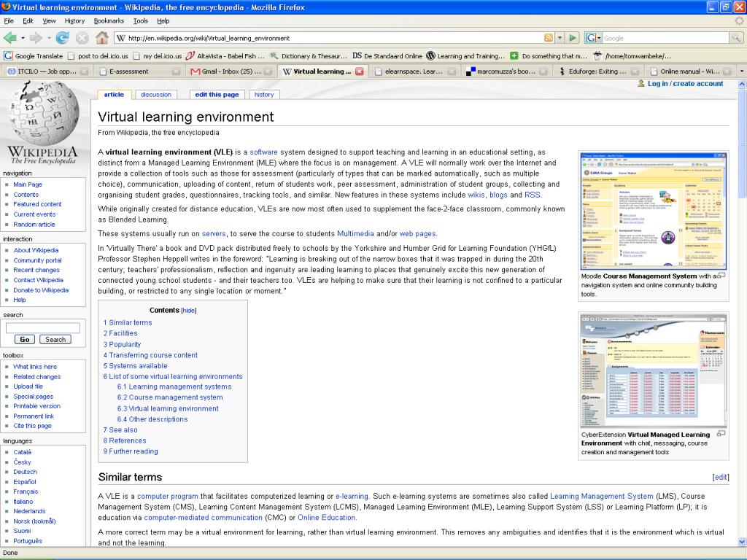Screen dimensions: 747x560
Task: Click Log in / create account
Action: coord(685,83)
